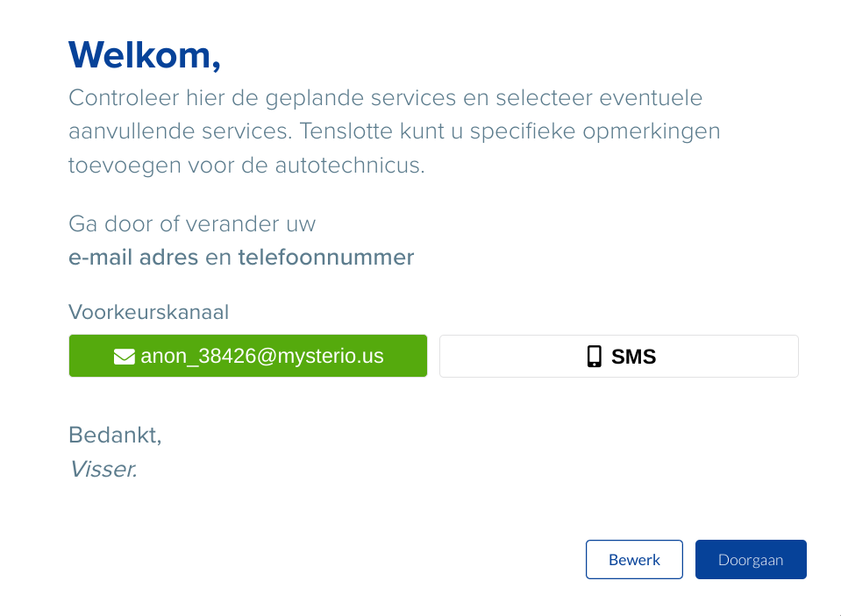Image resolution: width=841 pixels, height=616 pixels.
Task: Click the 'Voorkeurskanaal' label
Action: [x=148, y=312]
